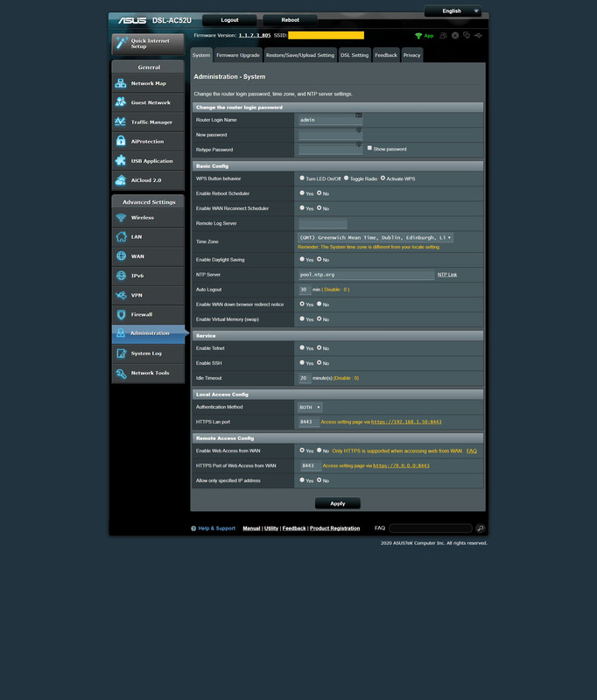Image resolution: width=597 pixels, height=700 pixels.
Task: Select Toggle Radio WPS behavior
Action: coord(346,178)
